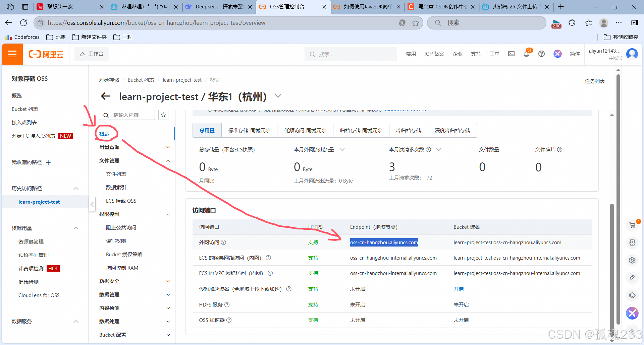Expand the 内容检测 menu section
Image resolution: width=644 pixels, height=345 pixels.
[x=168, y=308]
